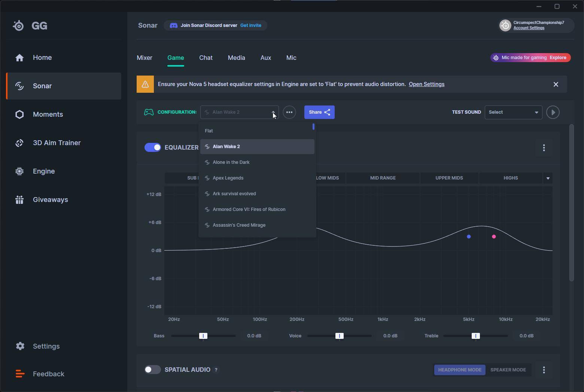Collapse the Configuration preset dropdown
This screenshot has width=584, height=392.
[273, 112]
